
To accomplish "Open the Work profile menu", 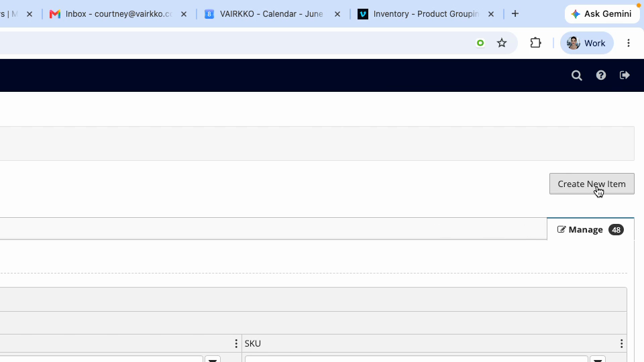I will [586, 43].
